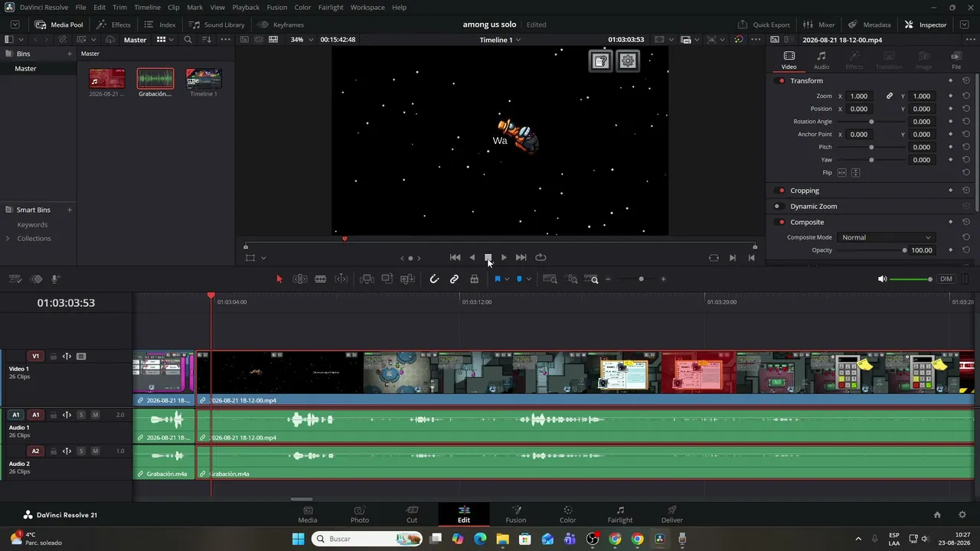This screenshot has height=551, width=980.
Task: Toggle position lock padlock in timeline toolbar
Action: [475, 279]
